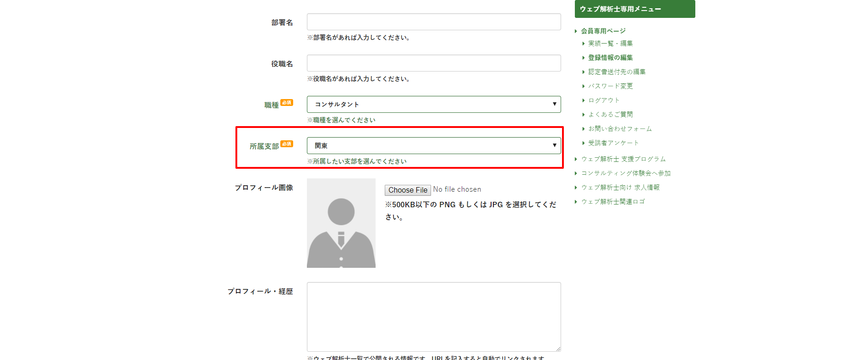Click the 部署名 text field
This screenshot has height=360, width=868.
[433, 22]
